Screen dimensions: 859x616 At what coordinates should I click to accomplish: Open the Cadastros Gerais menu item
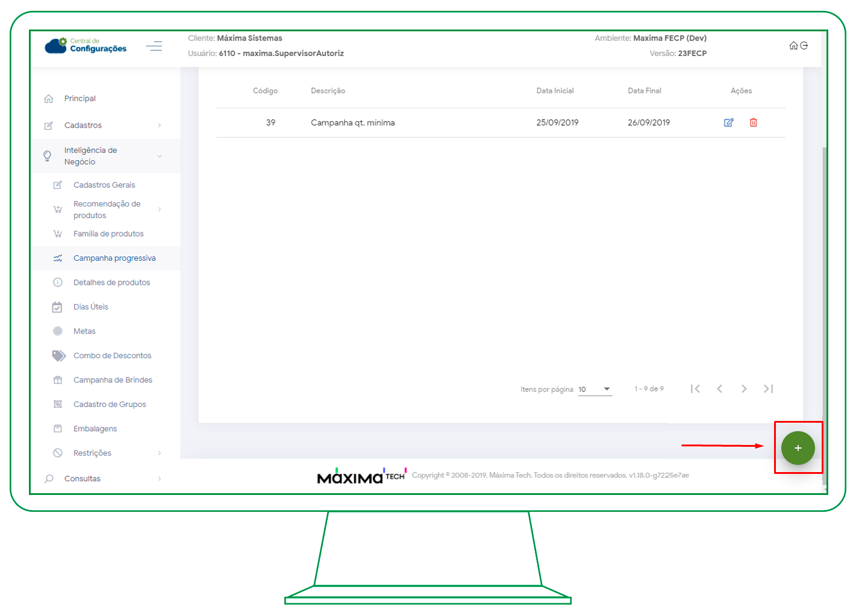click(x=105, y=185)
